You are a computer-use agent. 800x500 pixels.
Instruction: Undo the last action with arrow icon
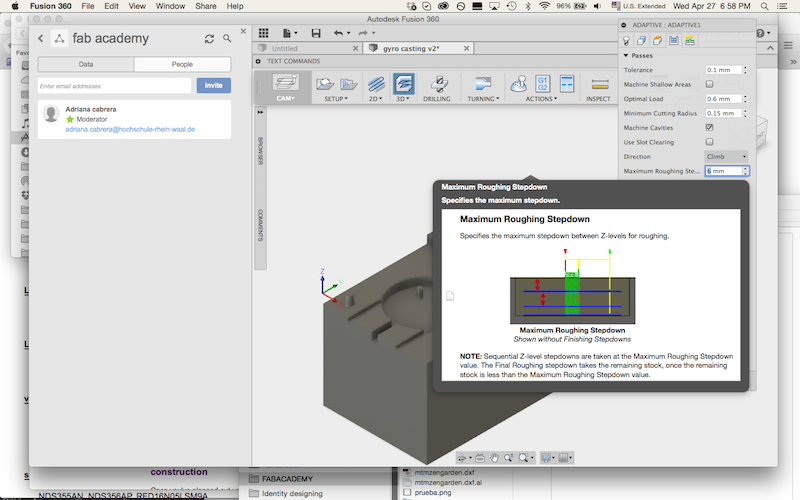pos(339,33)
